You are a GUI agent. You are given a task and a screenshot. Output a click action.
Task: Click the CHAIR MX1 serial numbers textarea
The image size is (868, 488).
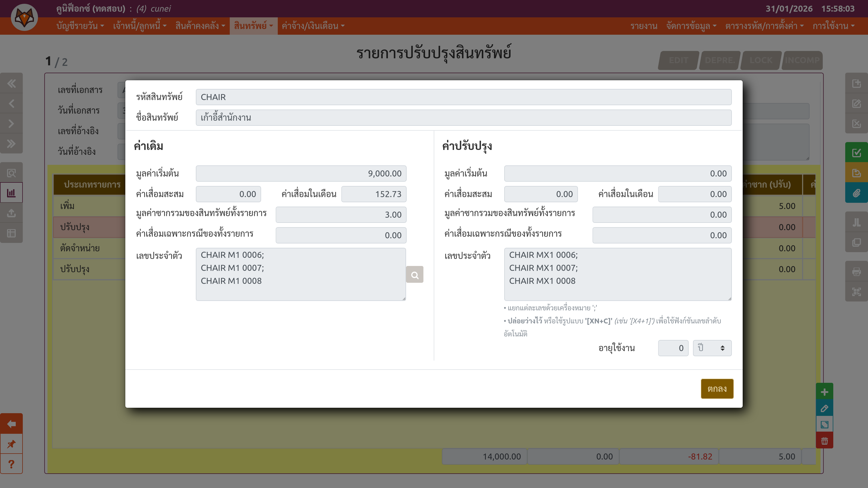617,274
